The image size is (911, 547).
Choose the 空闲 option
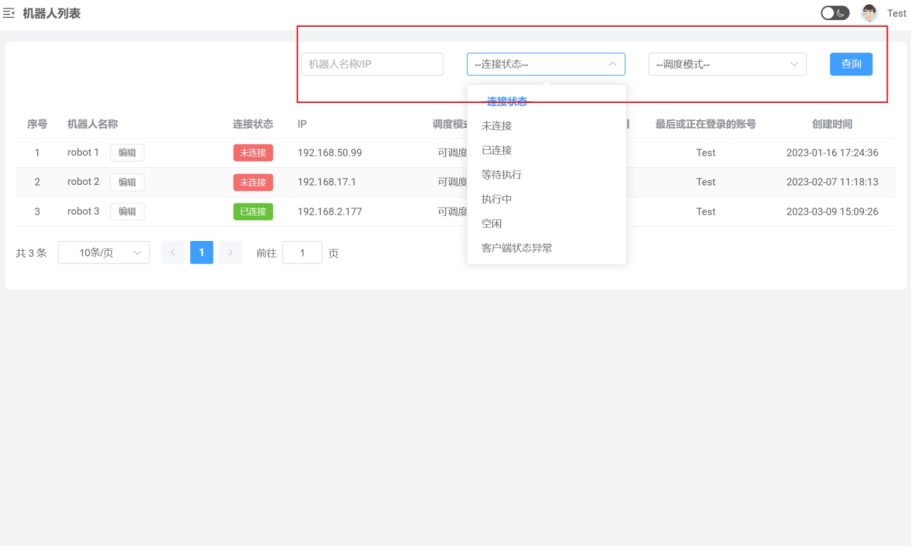click(x=547, y=223)
